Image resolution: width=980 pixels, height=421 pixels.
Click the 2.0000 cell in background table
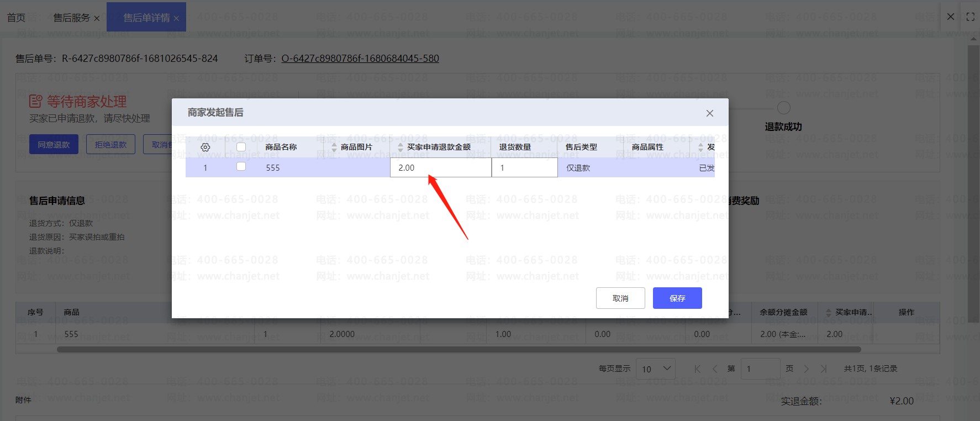click(342, 334)
